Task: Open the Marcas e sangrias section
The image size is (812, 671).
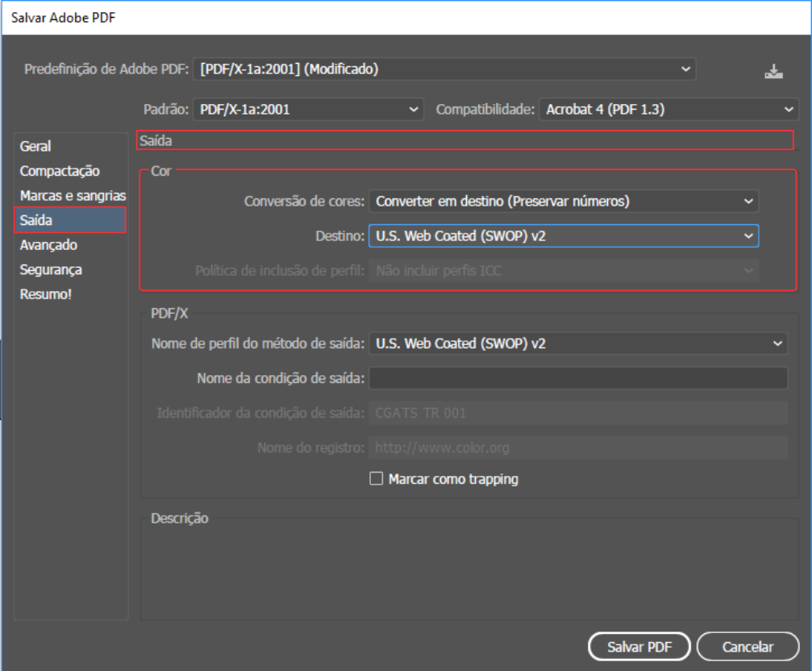Action: click(x=73, y=196)
